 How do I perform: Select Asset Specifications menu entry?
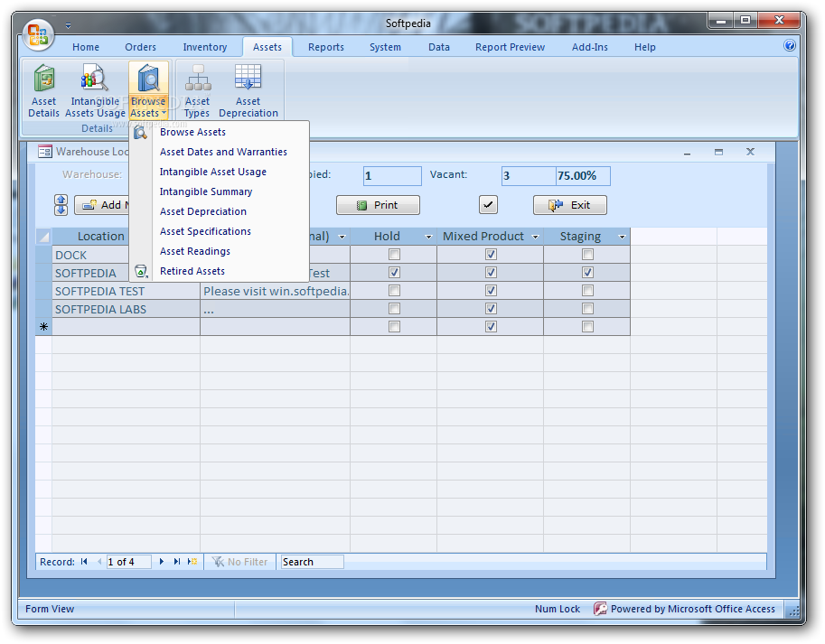219,232
